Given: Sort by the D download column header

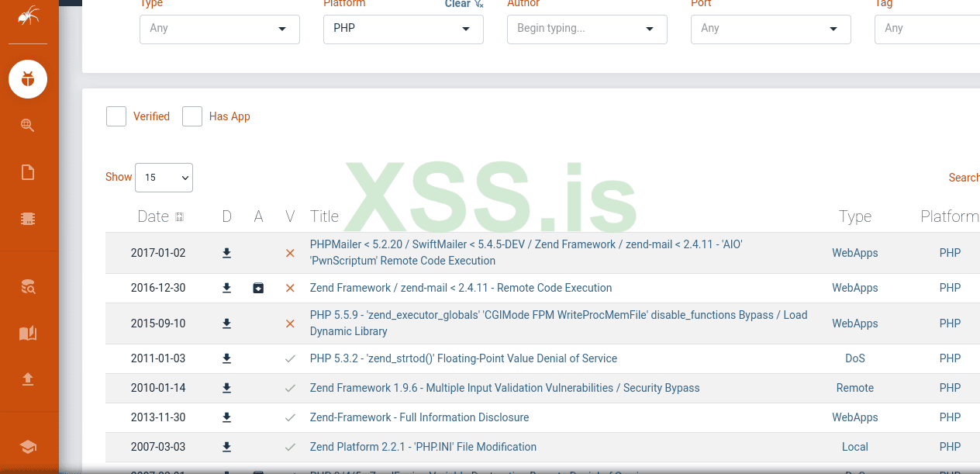Looking at the screenshot, I should [x=226, y=216].
